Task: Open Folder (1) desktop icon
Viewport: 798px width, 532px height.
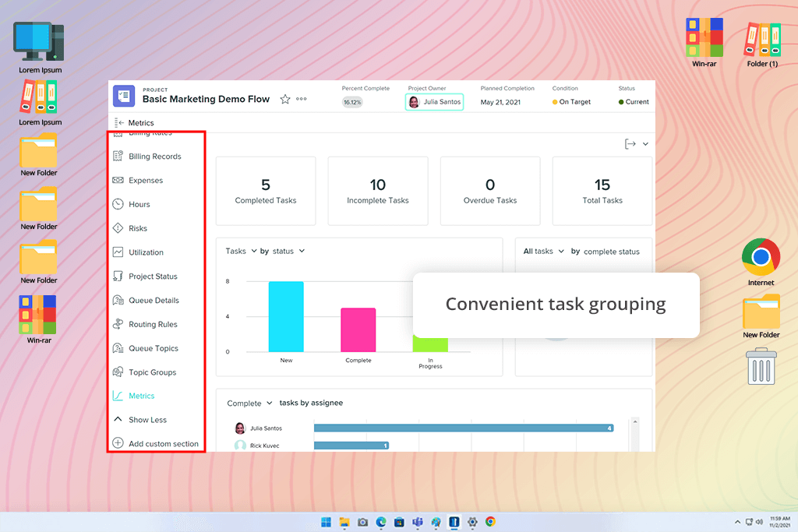Action: tap(762, 44)
